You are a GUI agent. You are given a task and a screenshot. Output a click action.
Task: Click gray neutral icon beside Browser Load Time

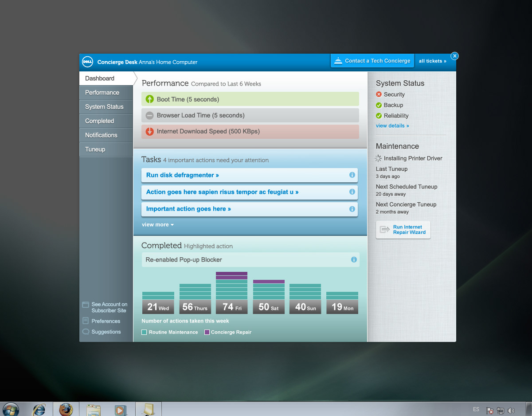(x=149, y=115)
